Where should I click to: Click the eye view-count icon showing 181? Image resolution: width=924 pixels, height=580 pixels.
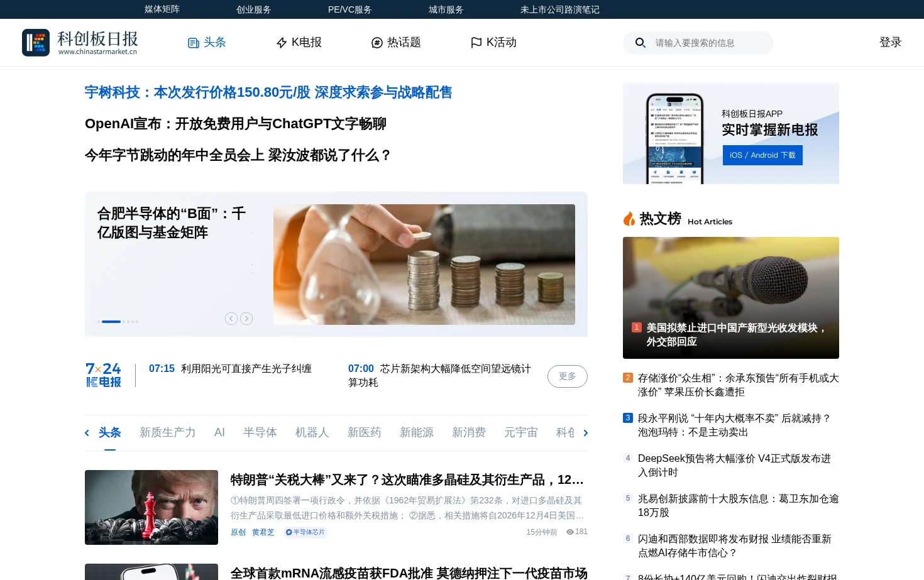click(x=569, y=532)
